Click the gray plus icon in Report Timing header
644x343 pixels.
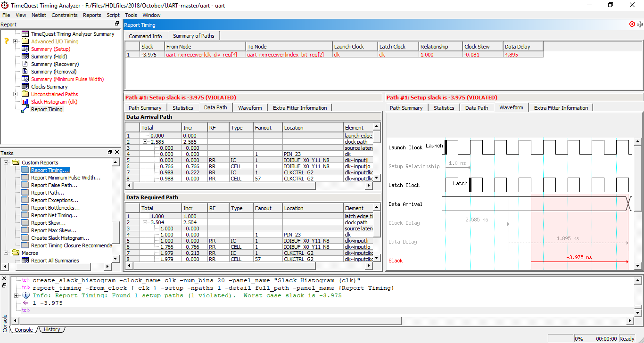point(640,24)
